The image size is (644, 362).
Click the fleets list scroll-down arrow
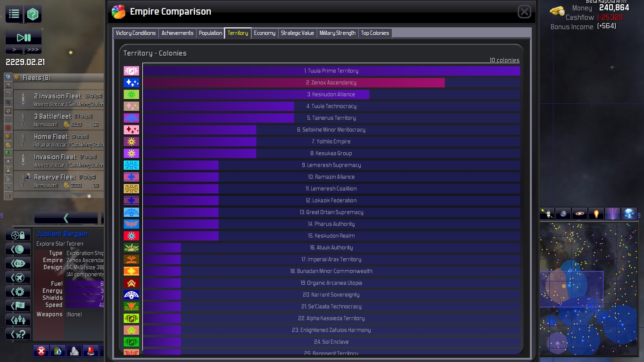80,195
